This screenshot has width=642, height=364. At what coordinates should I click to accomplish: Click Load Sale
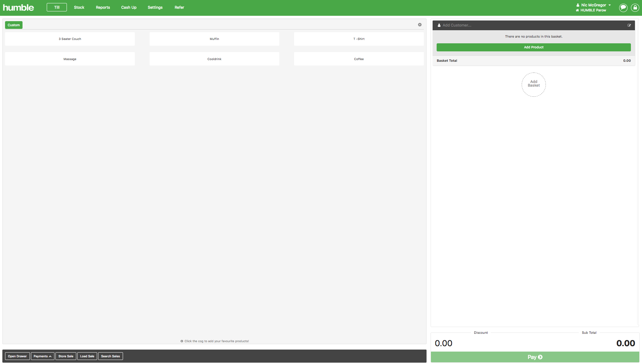pos(87,356)
